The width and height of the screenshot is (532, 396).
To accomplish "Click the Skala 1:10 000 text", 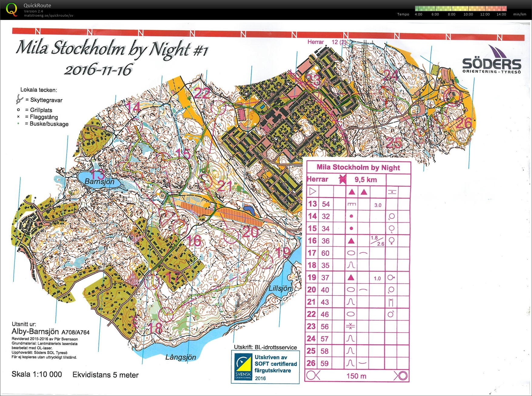I will (x=37, y=374).
